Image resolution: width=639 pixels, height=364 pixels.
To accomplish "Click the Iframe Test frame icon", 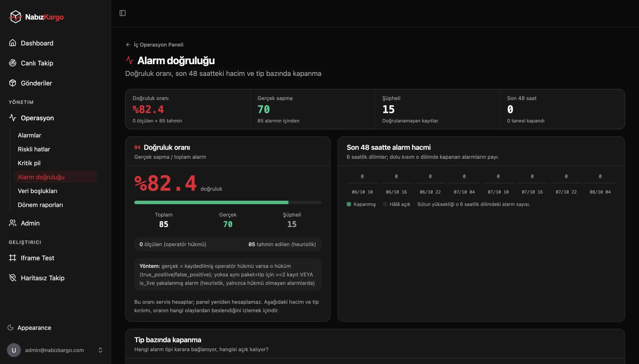I will [x=13, y=258].
